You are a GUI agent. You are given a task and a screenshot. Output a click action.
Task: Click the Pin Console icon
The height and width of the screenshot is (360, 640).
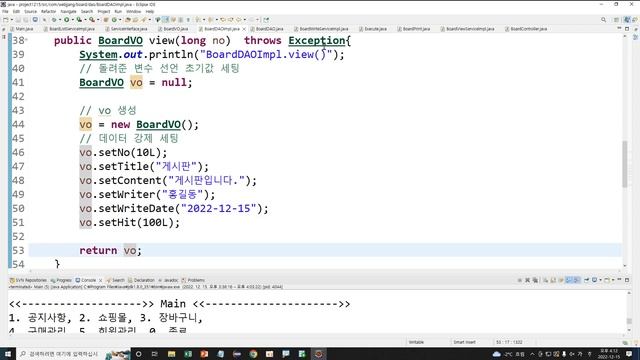(x=587, y=280)
